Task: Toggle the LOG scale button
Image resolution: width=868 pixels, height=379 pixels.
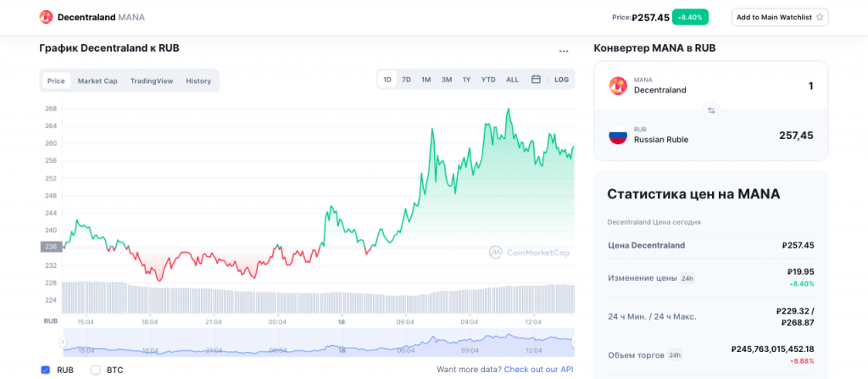Action: pos(561,80)
